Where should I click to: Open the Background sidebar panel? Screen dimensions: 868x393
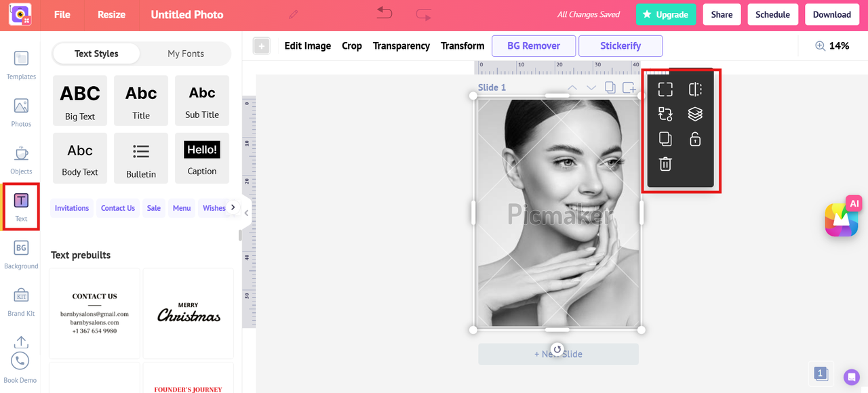[x=21, y=255]
